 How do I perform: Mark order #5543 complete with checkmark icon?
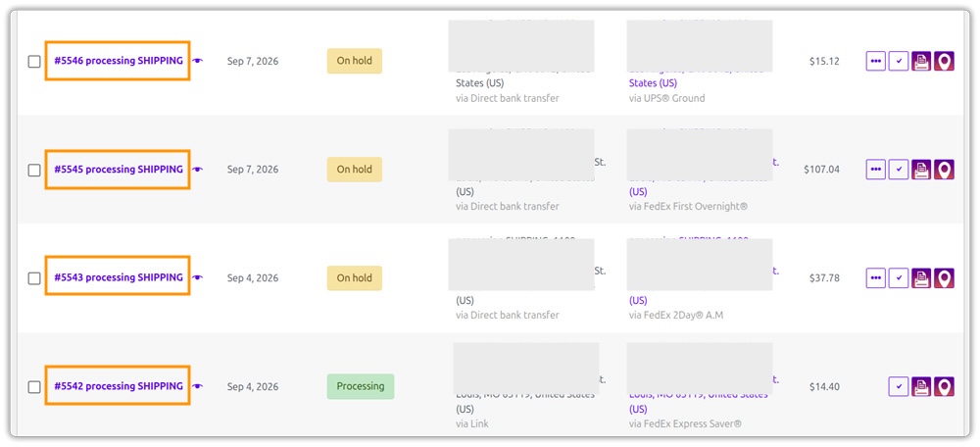click(899, 277)
